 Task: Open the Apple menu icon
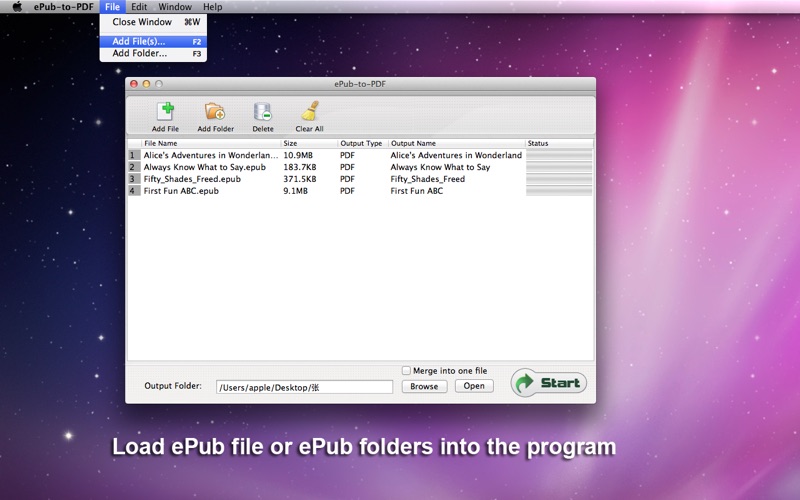pyautogui.click(x=17, y=7)
